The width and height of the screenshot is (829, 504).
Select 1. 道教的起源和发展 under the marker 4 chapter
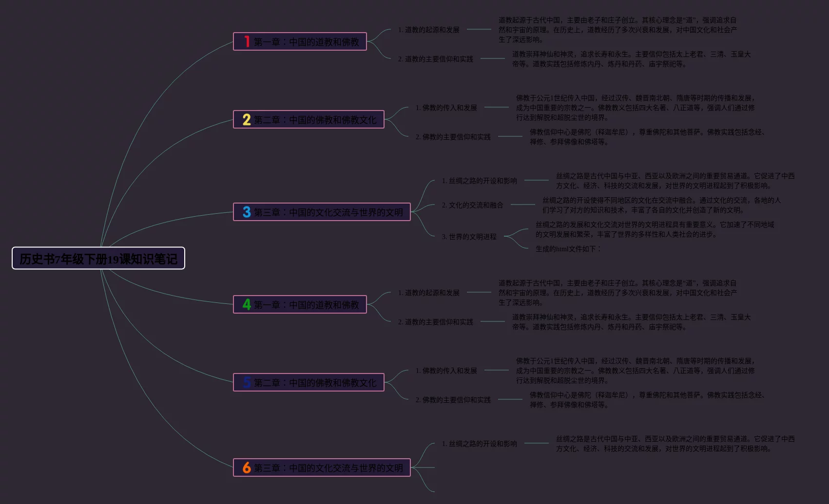pos(429,293)
